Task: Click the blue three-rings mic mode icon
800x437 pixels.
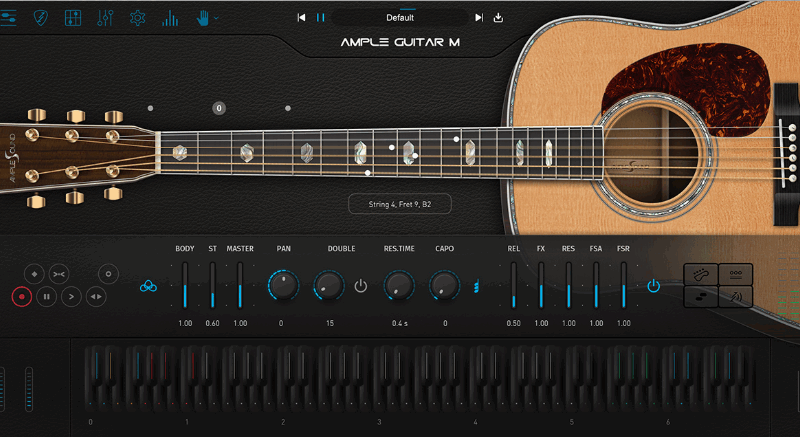Action: (x=148, y=286)
